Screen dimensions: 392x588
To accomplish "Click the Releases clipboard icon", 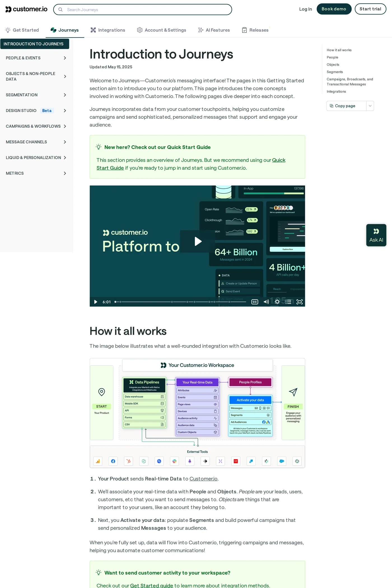I will pyautogui.click(x=244, y=30).
